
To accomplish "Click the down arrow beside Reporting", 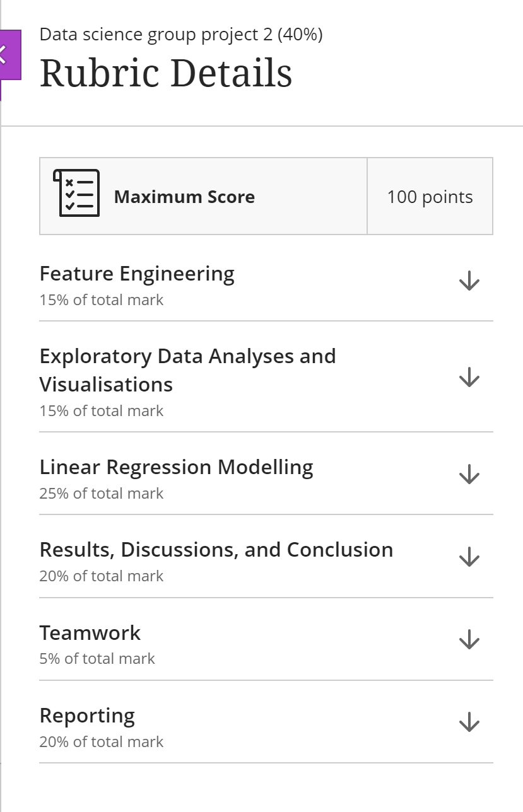I will click(x=469, y=721).
